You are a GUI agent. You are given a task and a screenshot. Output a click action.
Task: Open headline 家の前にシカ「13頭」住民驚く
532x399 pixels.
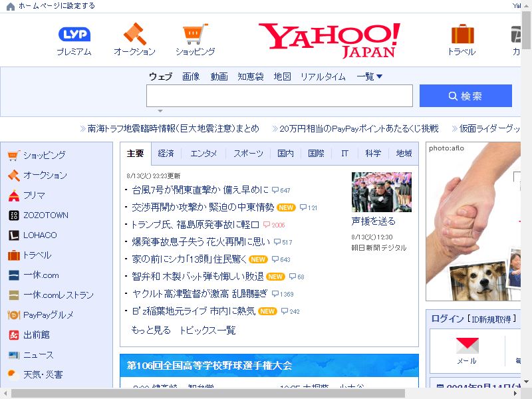pos(190,259)
